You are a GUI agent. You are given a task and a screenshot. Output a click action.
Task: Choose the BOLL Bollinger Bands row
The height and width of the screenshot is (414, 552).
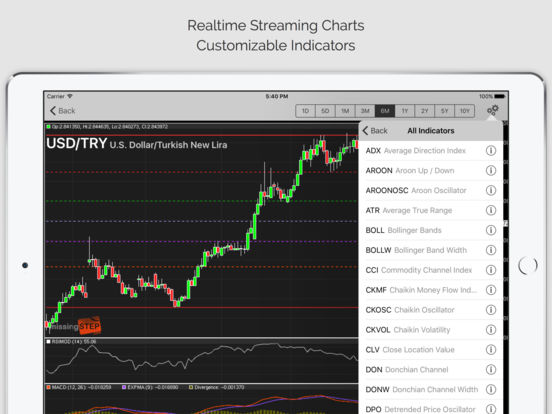pyautogui.click(x=430, y=230)
